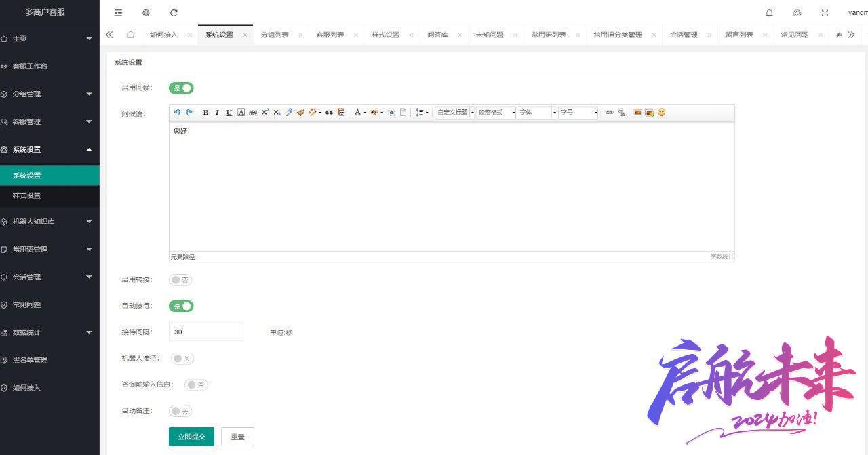Toggle italic formatting in the editor
Image resolution: width=868 pixels, height=455 pixels.
coord(217,113)
